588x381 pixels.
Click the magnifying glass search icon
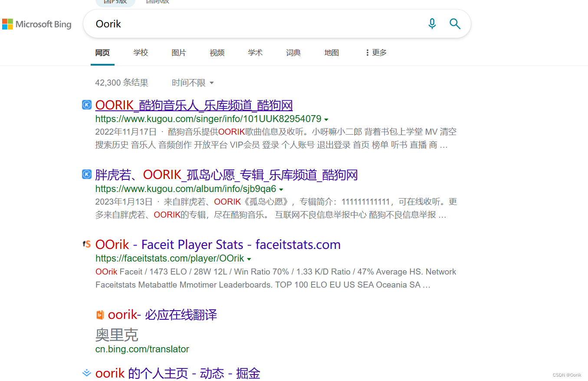(455, 23)
